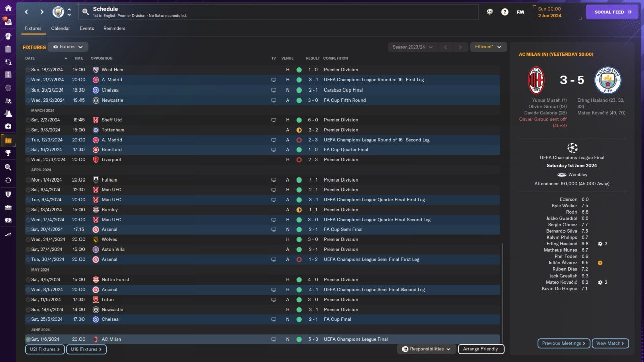Select the Nottm Forest fixture row
The image size is (644, 362).
click(x=262, y=280)
